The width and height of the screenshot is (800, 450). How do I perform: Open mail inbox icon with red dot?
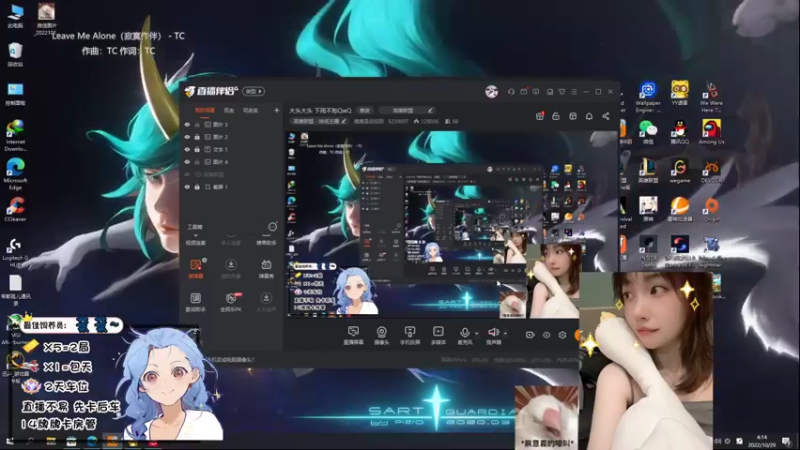pos(524,92)
